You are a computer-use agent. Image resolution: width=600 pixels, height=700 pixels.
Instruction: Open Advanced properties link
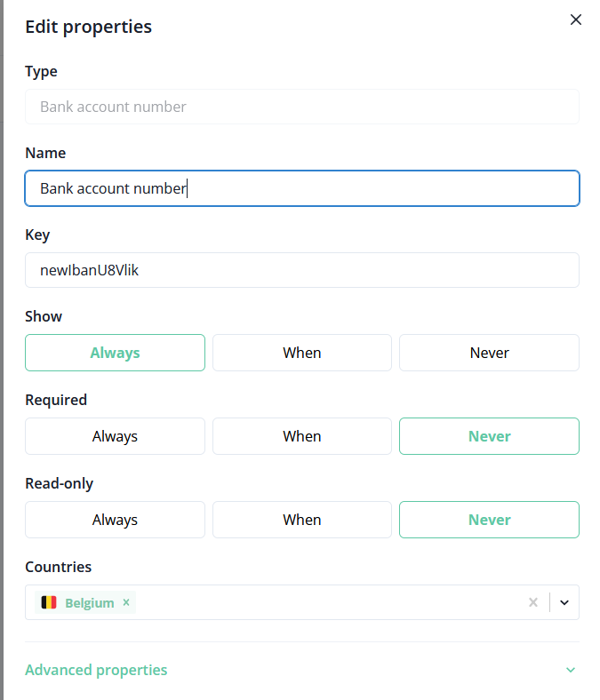point(96,670)
